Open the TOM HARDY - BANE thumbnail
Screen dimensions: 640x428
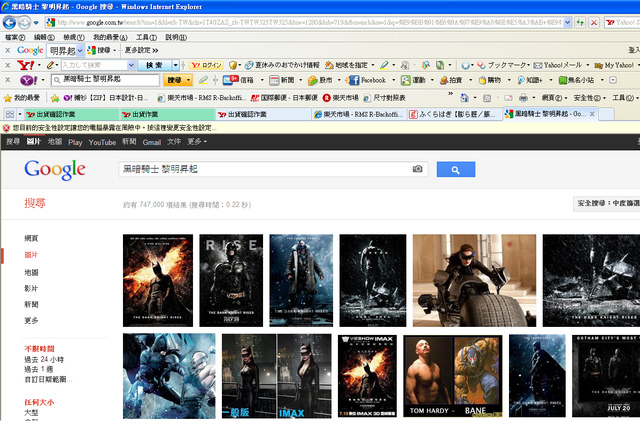tap(453, 376)
